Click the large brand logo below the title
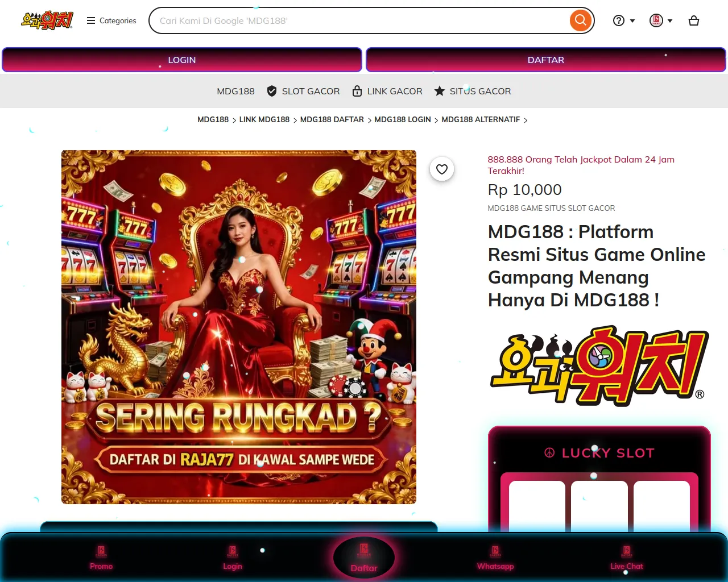 (599, 365)
